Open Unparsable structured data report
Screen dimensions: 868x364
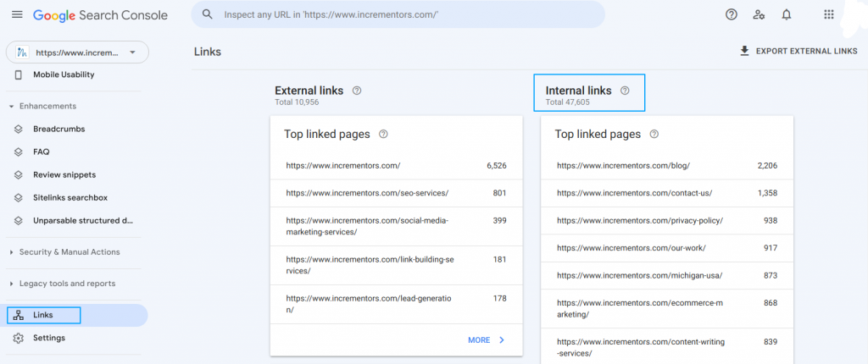pyautogui.click(x=83, y=220)
